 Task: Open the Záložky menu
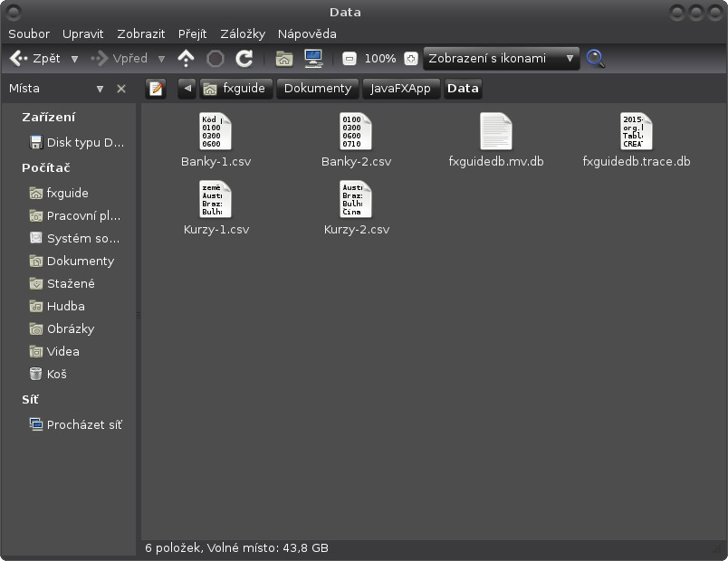tap(242, 33)
